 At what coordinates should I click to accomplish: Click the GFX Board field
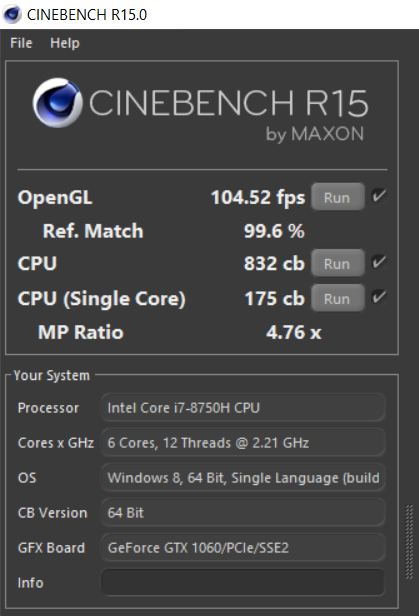243,548
